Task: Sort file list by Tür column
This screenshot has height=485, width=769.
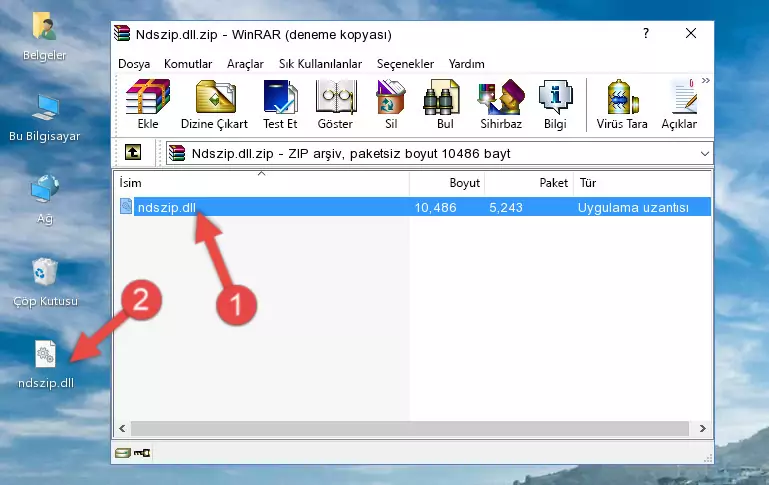Action: coord(642,183)
